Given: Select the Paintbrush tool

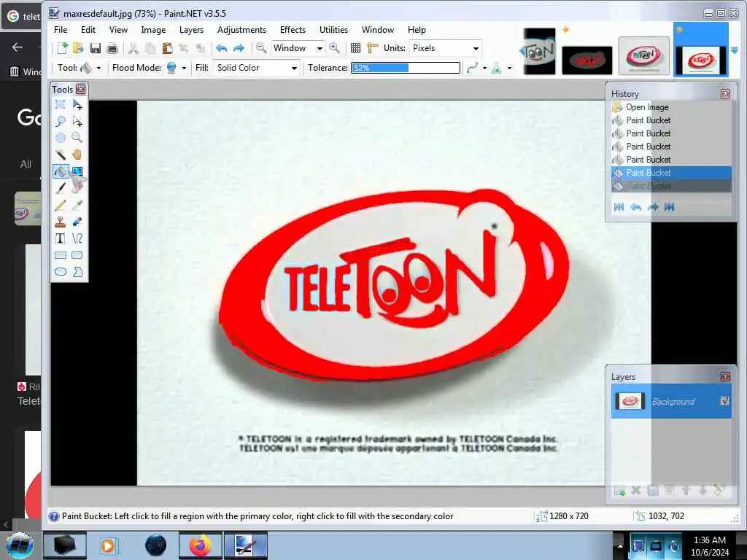Looking at the screenshot, I should click(x=61, y=188).
